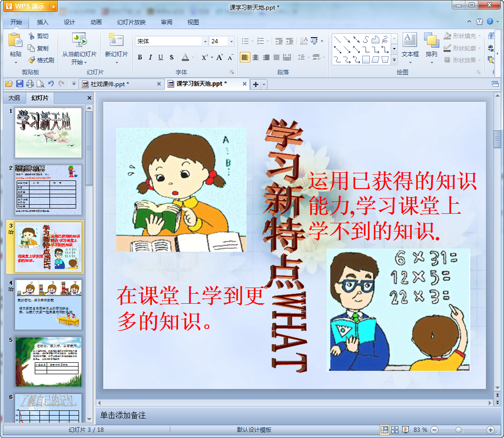Select slide 4 thumbnail
The height and width of the screenshot is (438, 504).
48,304
